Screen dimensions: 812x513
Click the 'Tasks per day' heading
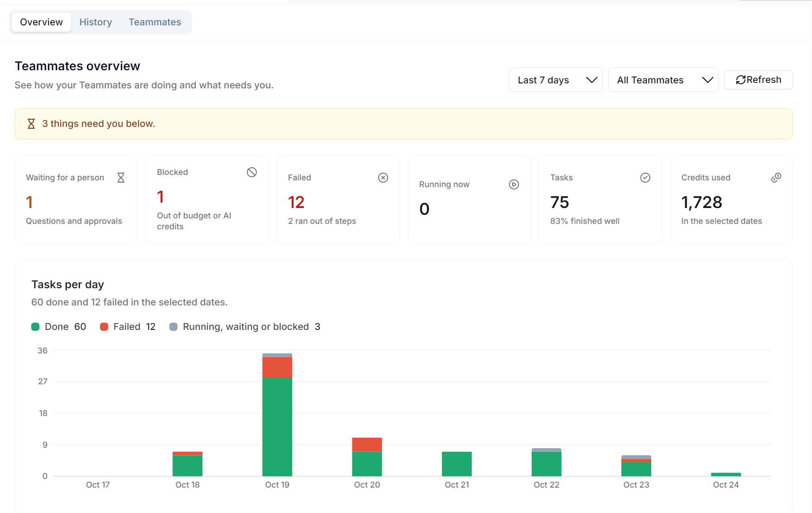pos(67,285)
